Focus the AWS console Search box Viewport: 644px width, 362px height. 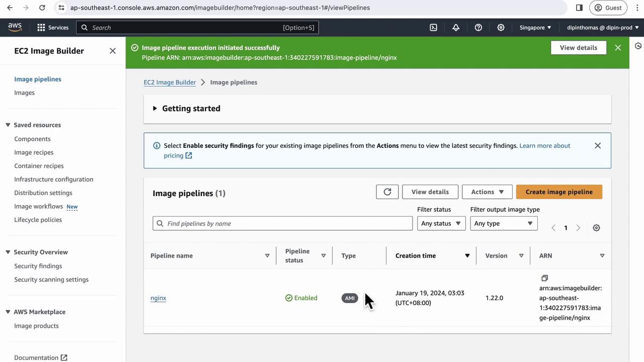click(x=197, y=28)
